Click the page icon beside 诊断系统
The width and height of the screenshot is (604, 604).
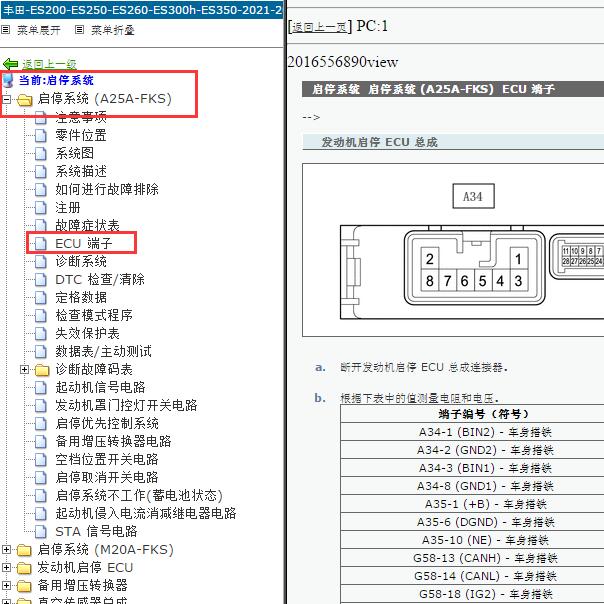click(x=41, y=262)
